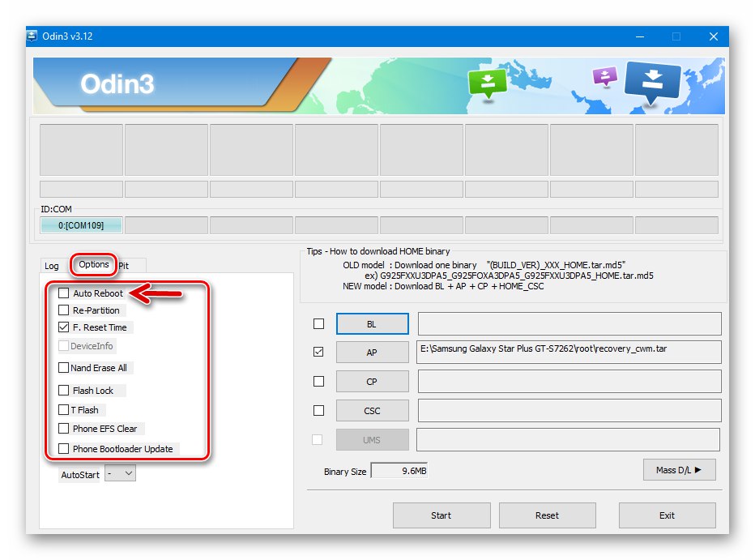Screen dimensions: 755x560
Task: Click the BL file button
Action: coord(372,323)
